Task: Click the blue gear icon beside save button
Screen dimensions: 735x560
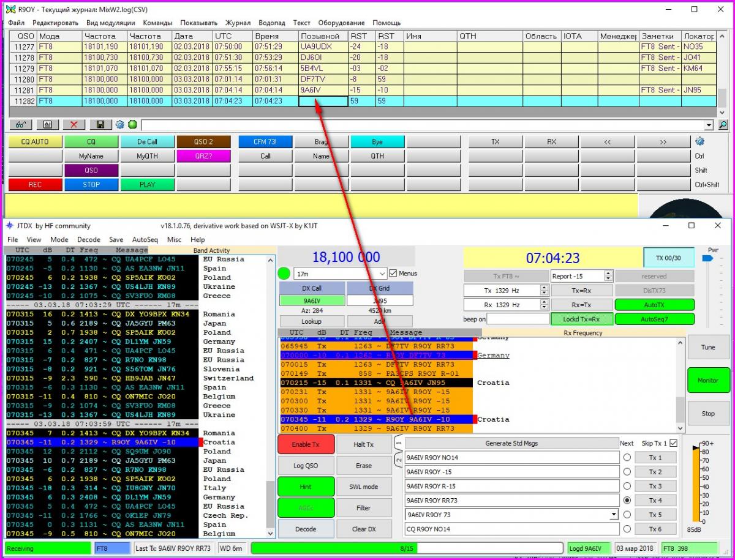Action: click(120, 124)
